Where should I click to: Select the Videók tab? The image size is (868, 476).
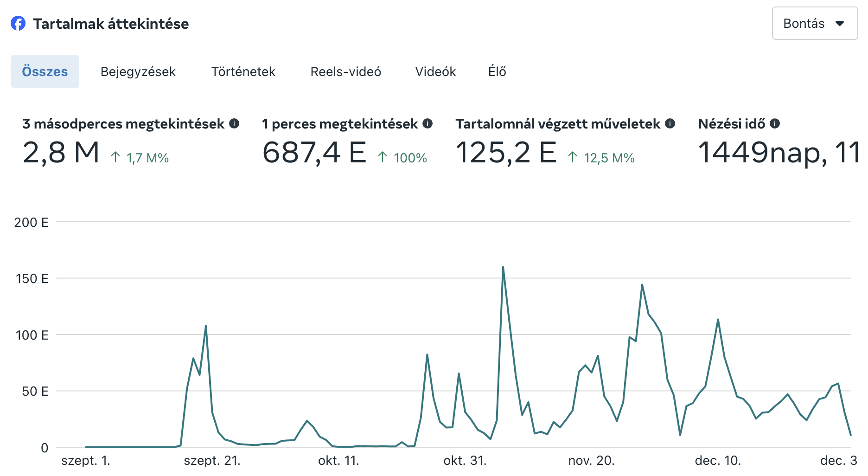click(x=435, y=71)
